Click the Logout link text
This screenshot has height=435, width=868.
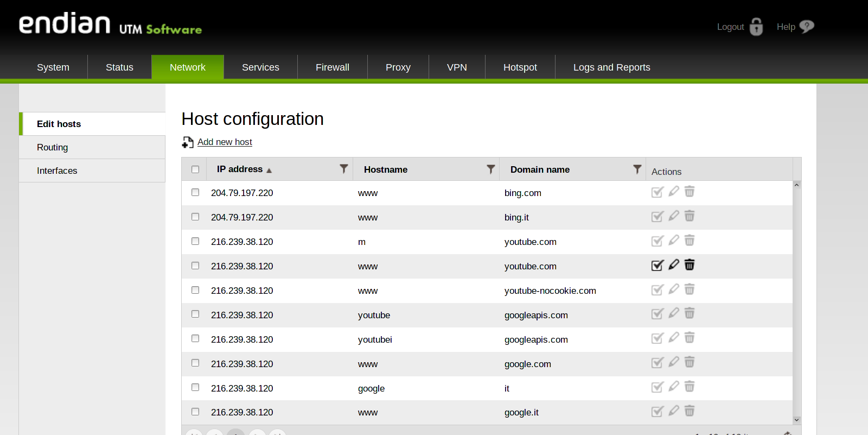[730, 27]
